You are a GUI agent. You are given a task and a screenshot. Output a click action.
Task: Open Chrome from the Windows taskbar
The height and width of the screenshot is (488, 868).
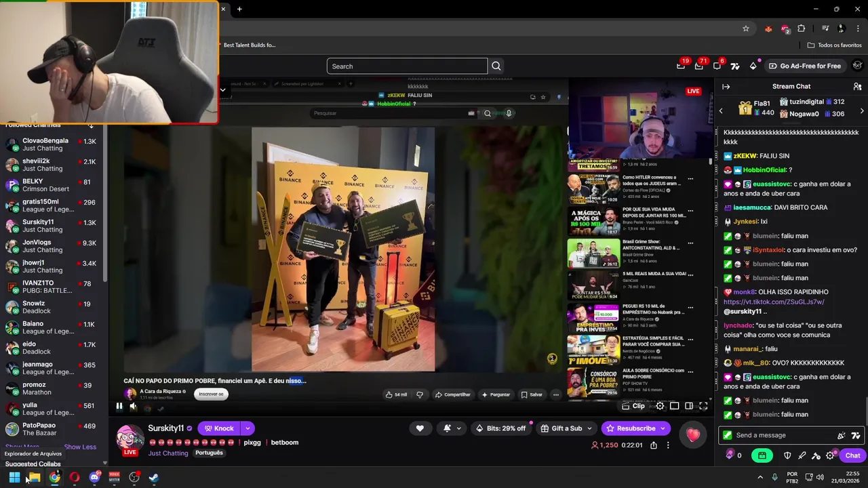click(54, 477)
